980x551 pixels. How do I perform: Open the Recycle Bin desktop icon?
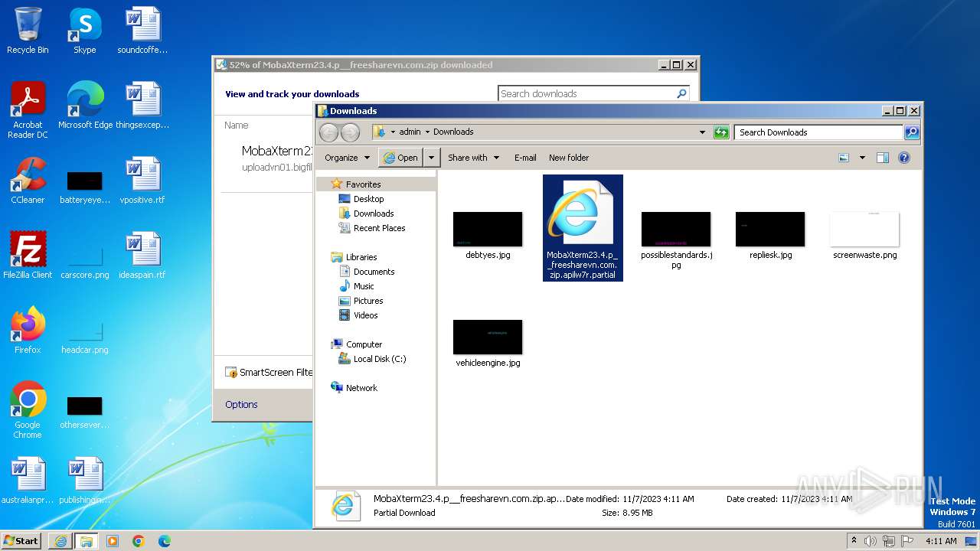click(28, 31)
